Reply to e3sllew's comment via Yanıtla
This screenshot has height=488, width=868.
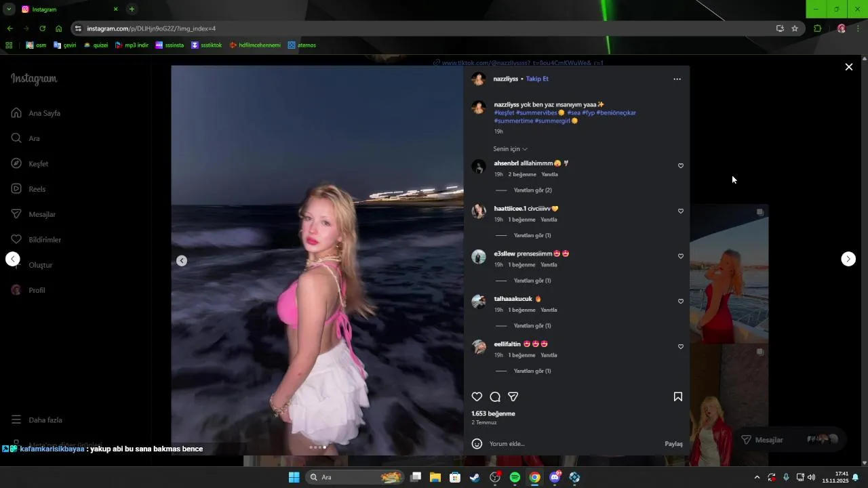coord(549,265)
